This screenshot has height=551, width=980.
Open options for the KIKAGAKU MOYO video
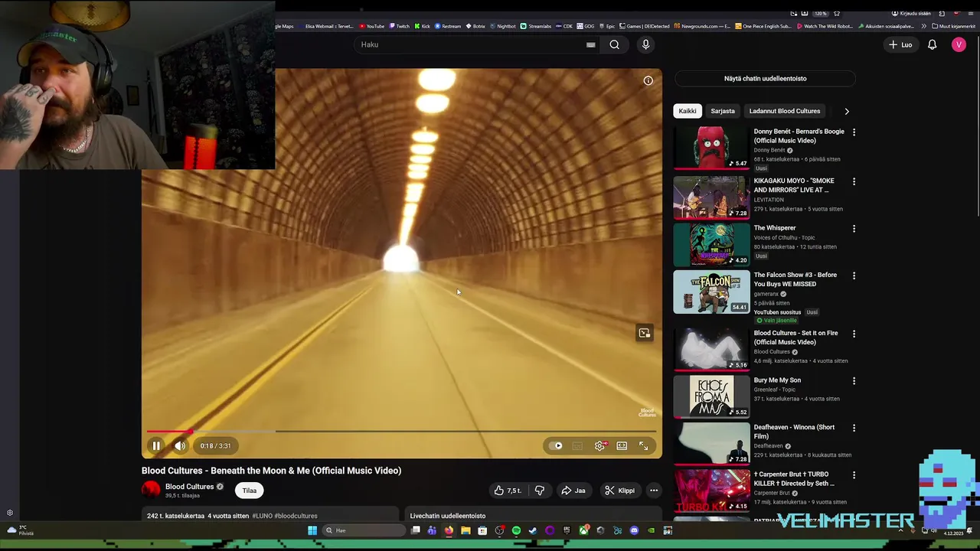(854, 181)
